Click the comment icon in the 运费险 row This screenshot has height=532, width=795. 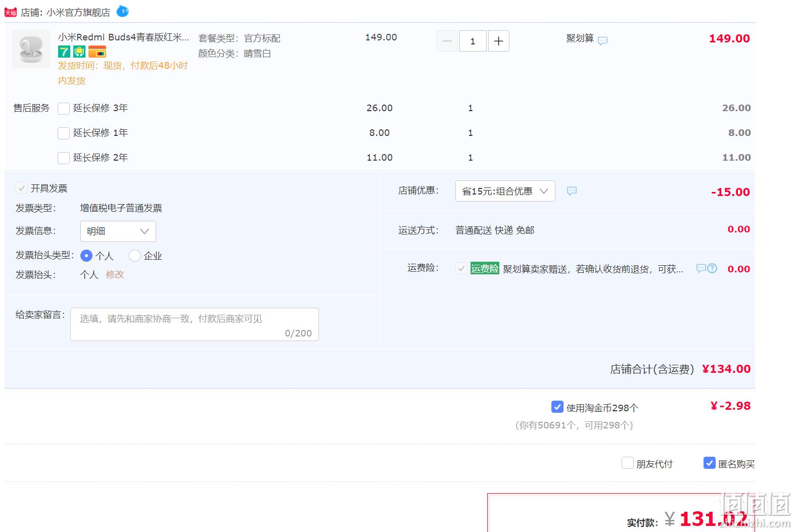click(701, 268)
